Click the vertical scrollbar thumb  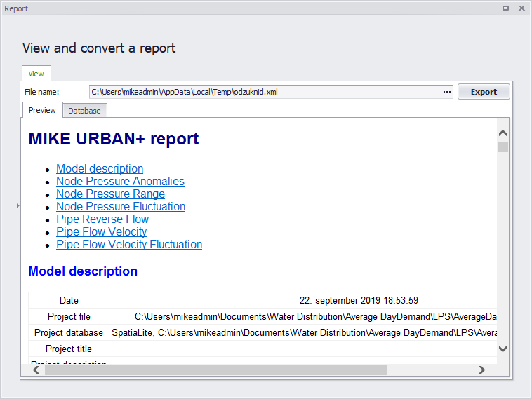click(503, 147)
